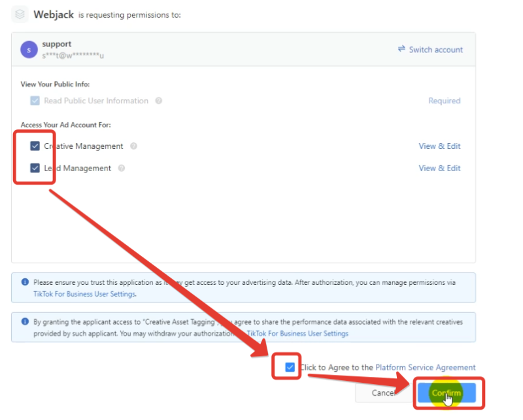Click help icon beside Read Public User Information
Image resolution: width=523 pixels, height=420 pixels.
pyautogui.click(x=159, y=101)
